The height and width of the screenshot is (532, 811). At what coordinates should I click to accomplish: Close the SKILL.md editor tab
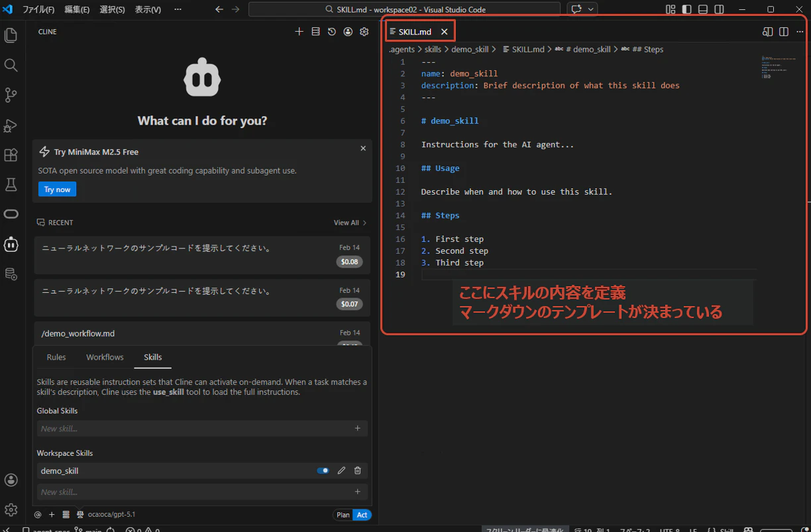click(x=444, y=32)
